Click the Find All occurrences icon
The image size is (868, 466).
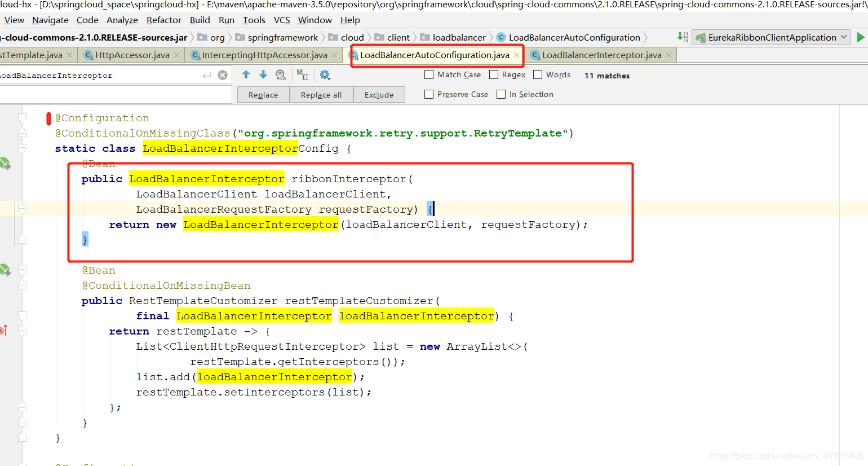281,75
